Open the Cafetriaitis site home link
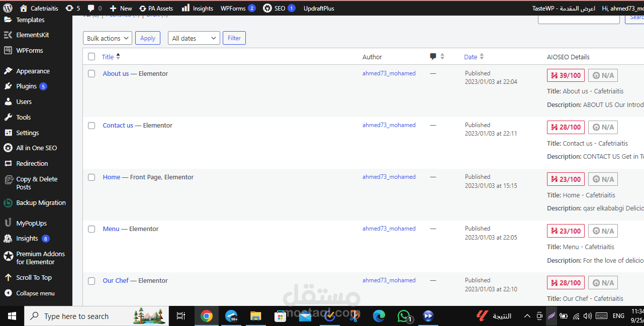The width and height of the screenshot is (644, 326). 39,8
